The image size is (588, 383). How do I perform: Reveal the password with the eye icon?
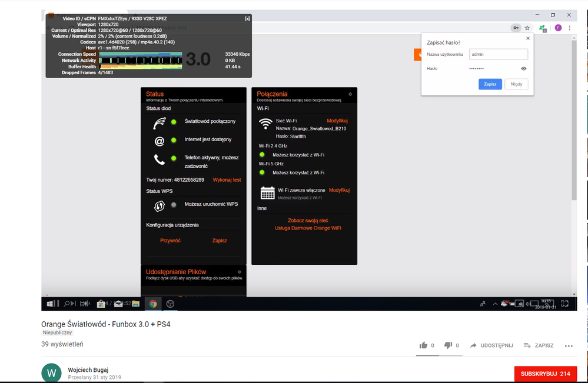pyautogui.click(x=524, y=69)
